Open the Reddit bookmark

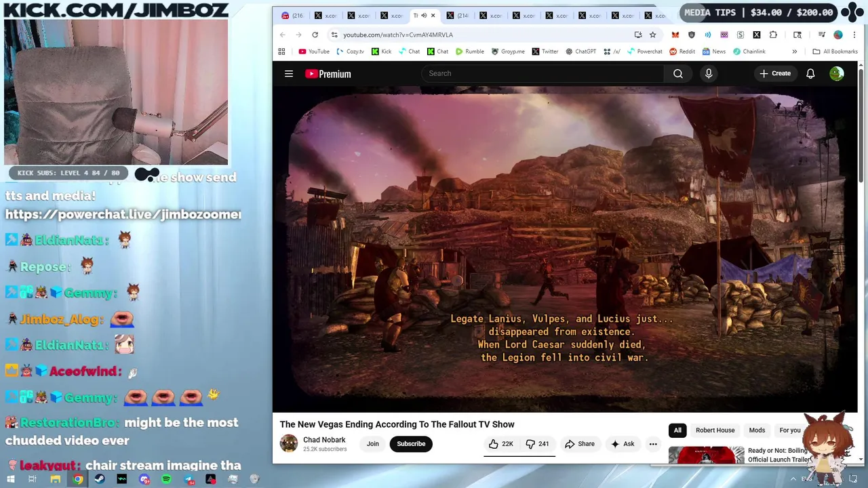pyautogui.click(x=682, y=52)
